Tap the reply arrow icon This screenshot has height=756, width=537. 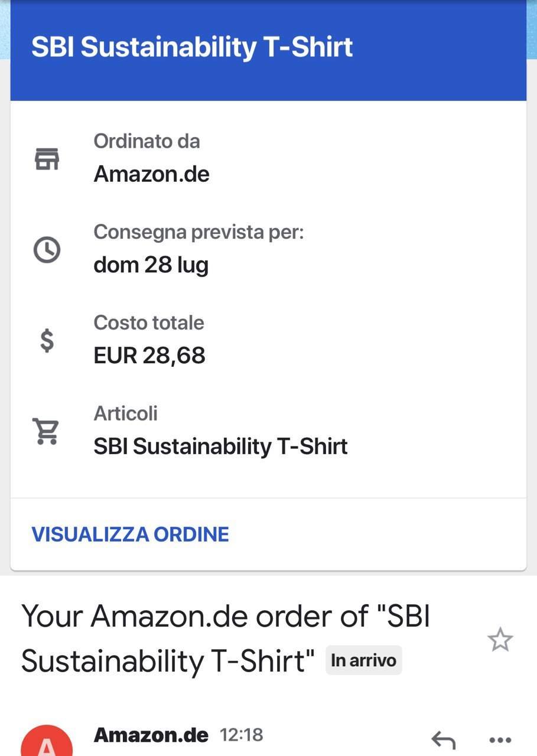(443, 739)
